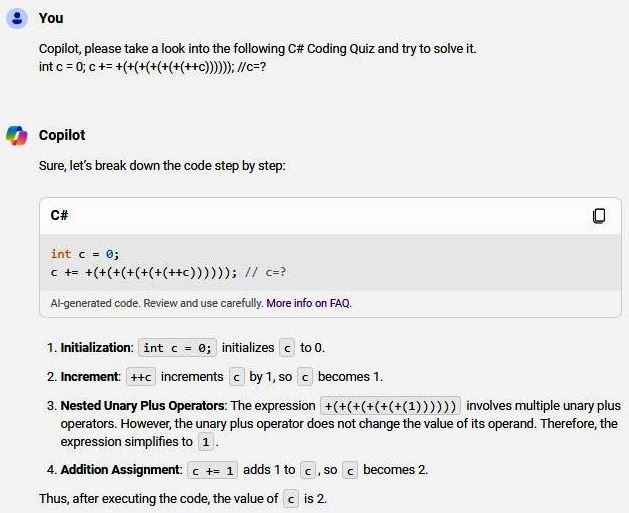The height and width of the screenshot is (513, 629).
Task: Click the user's "Copilot, please take a look" message
Action: pos(257,48)
